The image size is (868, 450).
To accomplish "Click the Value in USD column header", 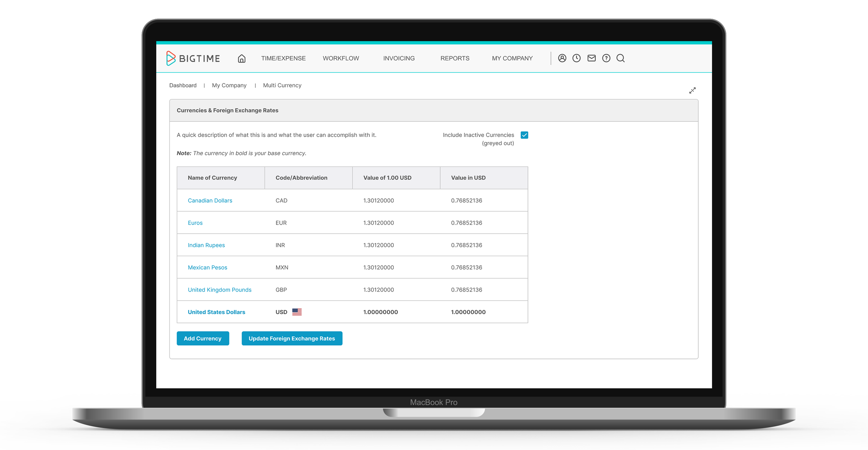I will [x=484, y=178].
